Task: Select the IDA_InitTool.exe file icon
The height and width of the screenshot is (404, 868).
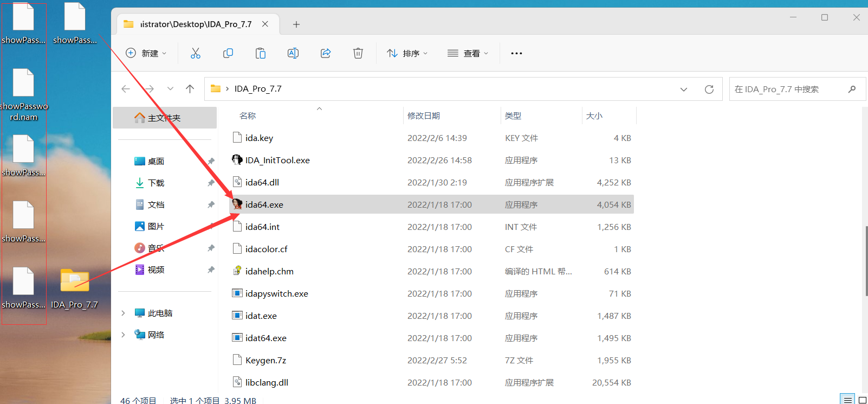Action: click(x=237, y=160)
